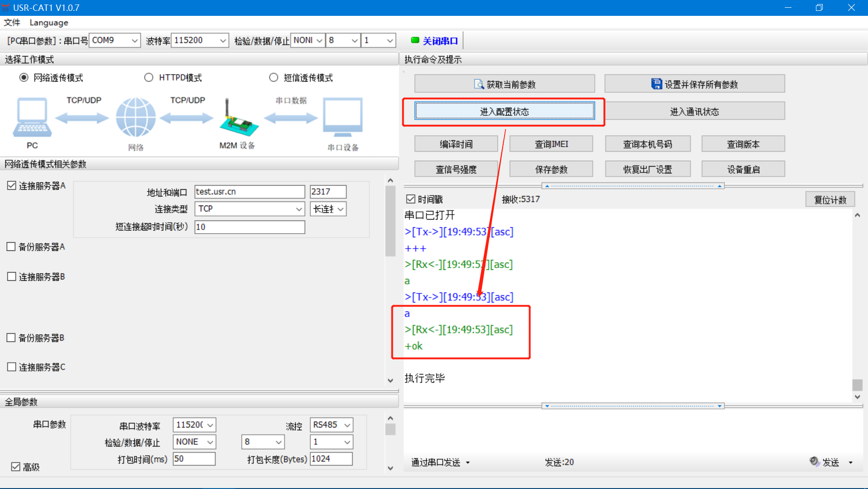The width and height of the screenshot is (868, 489).
Task: Open the parity NONE dropdown in top bar
Action: pyautogui.click(x=308, y=40)
